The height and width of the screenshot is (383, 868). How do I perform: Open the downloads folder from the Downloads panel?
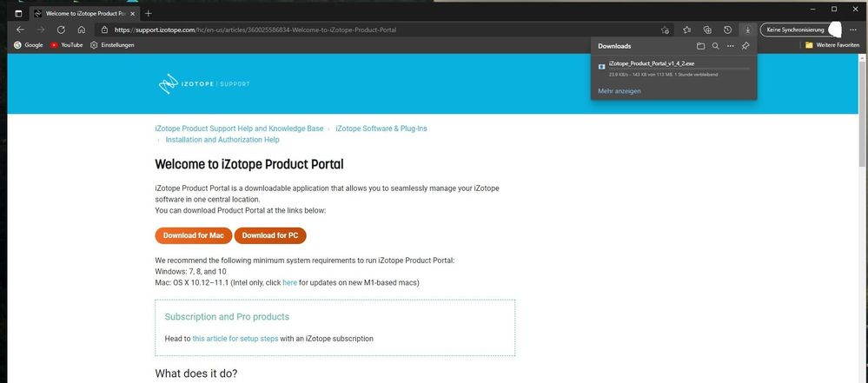700,46
